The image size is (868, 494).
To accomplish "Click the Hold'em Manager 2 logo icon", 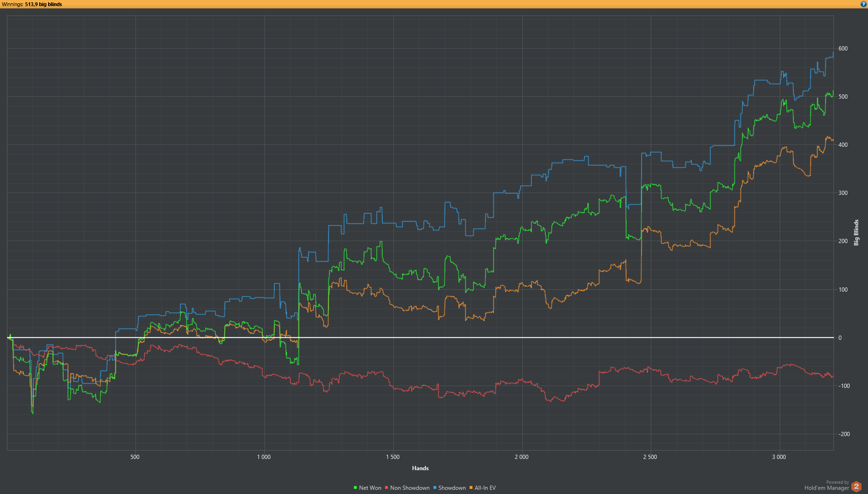I will pyautogui.click(x=856, y=487).
